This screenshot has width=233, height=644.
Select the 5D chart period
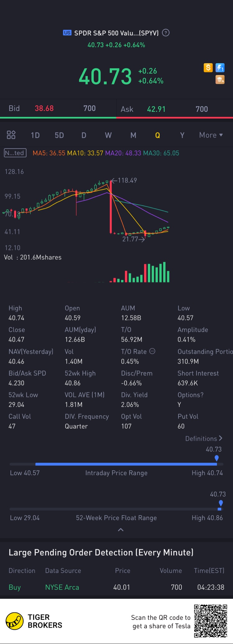(59, 135)
